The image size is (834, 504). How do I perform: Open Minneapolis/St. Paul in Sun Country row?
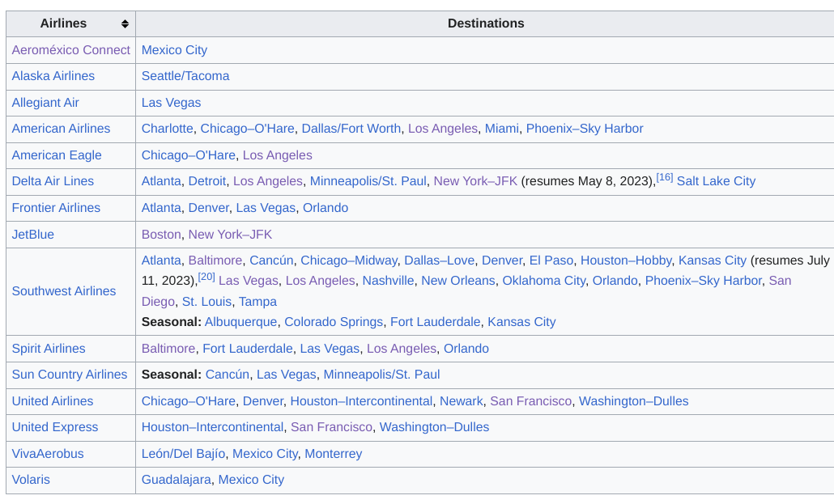[x=381, y=375]
